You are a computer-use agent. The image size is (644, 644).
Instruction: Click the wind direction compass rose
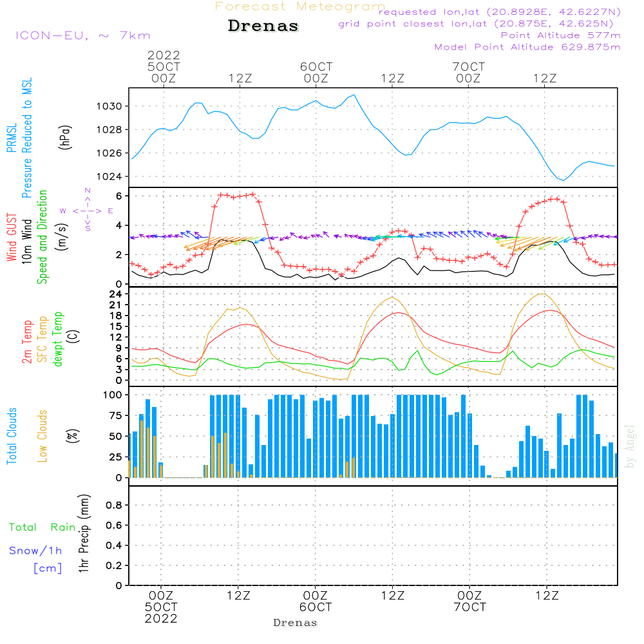tap(87, 211)
